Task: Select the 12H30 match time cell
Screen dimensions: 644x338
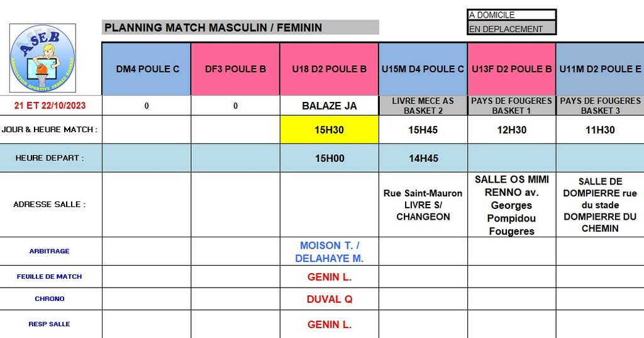Action: pos(511,130)
